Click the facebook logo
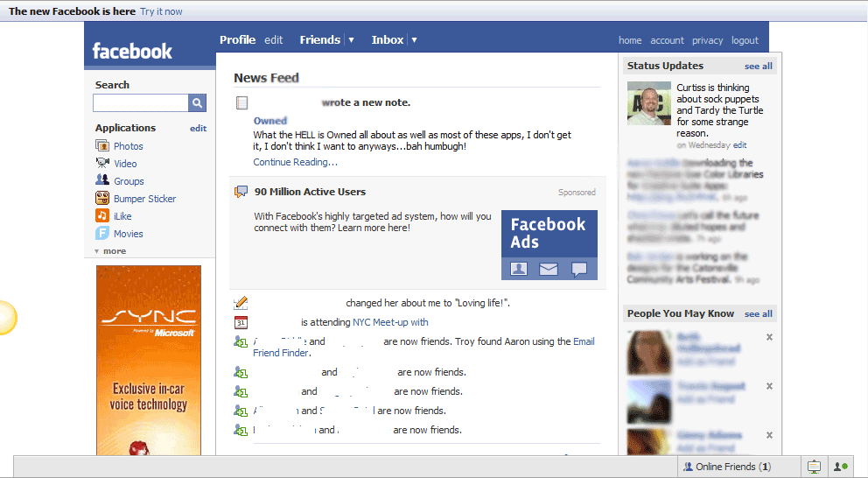The image size is (868, 478). [132, 51]
